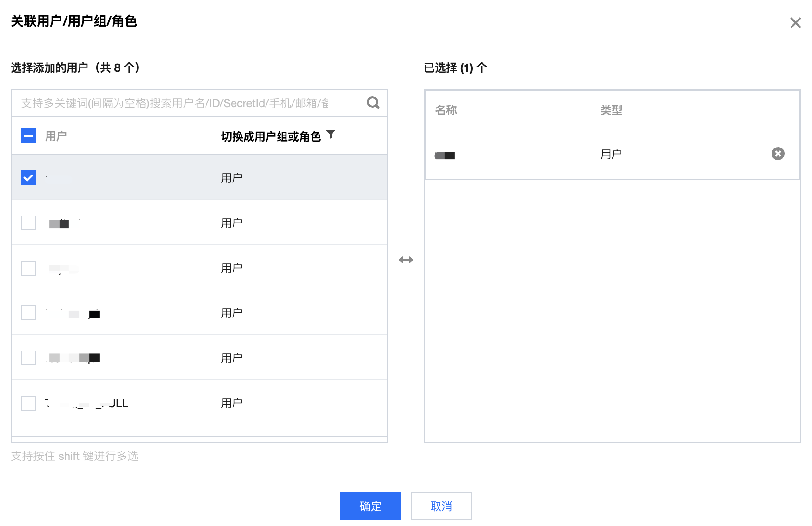The width and height of the screenshot is (812, 526).
Task: Click the transfer arrows between panels
Action: coord(406,260)
